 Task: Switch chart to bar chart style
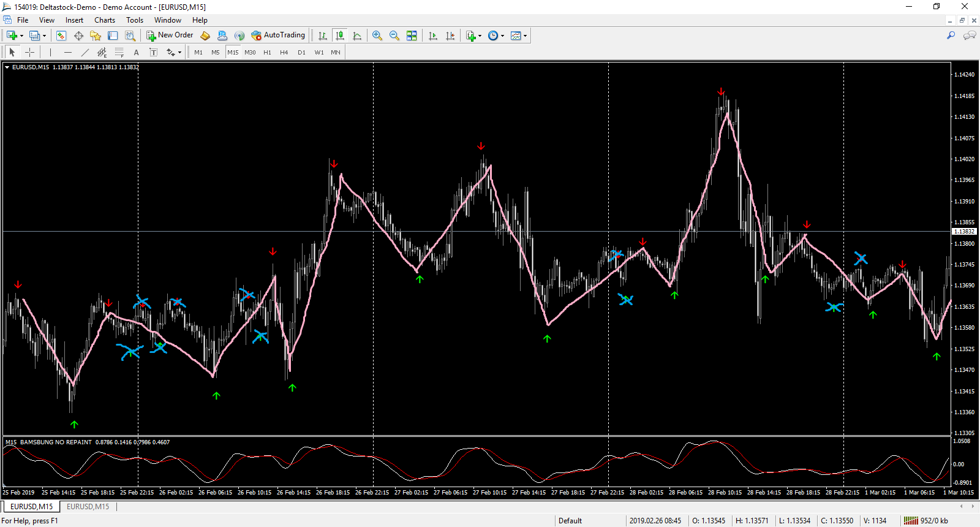pos(323,36)
